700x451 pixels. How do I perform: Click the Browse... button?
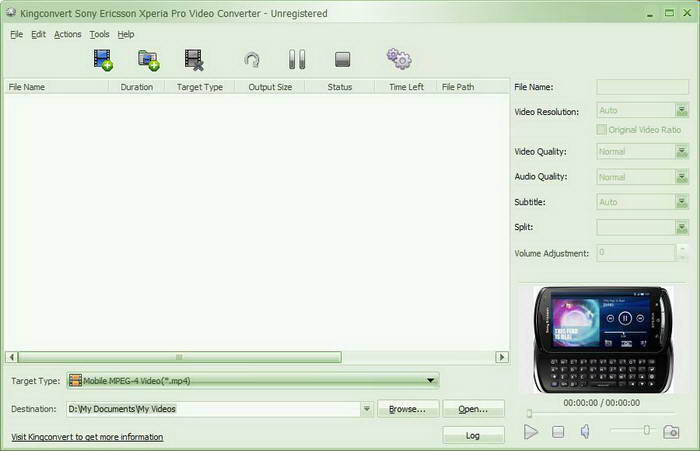(x=408, y=409)
